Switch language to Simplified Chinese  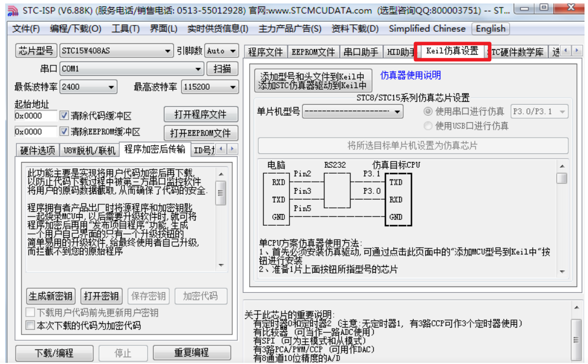coord(427,29)
